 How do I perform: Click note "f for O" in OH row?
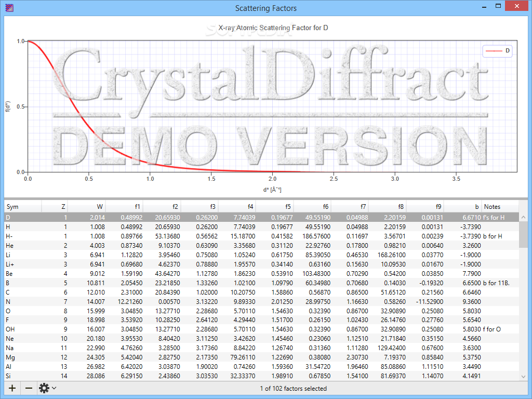point(491,329)
